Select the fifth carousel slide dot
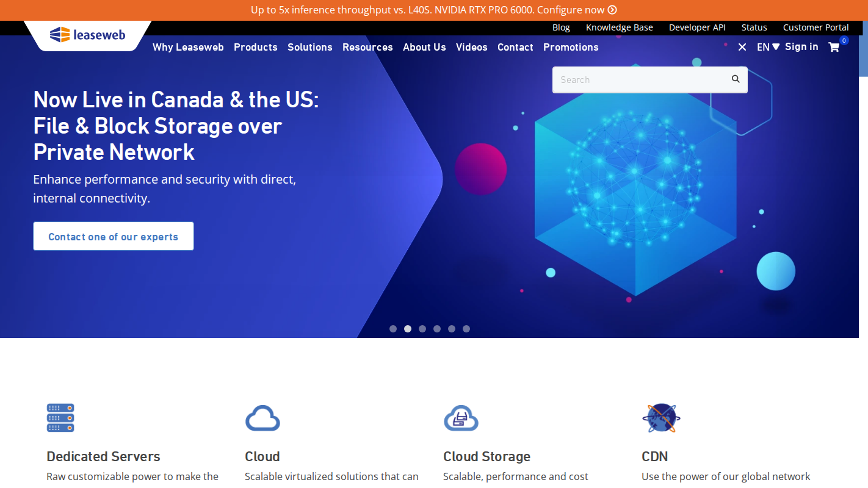868x488 pixels. (452, 329)
